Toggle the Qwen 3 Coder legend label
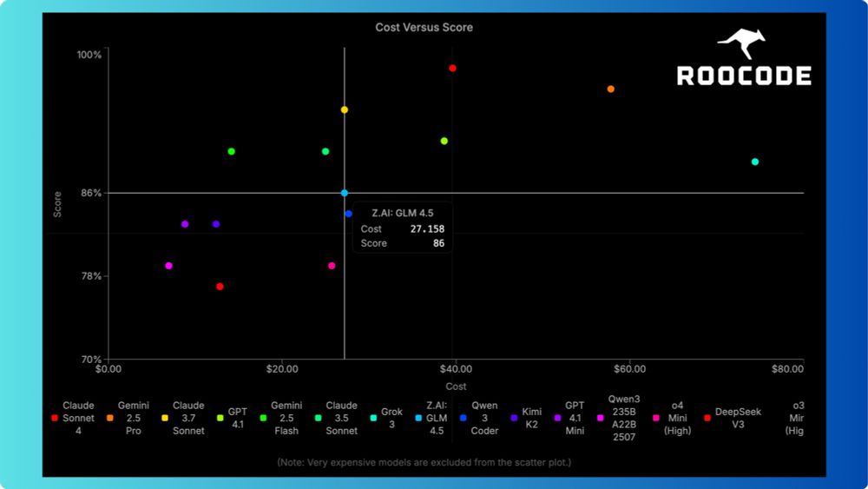Viewport: 868px width, 489px height. click(484, 418)
